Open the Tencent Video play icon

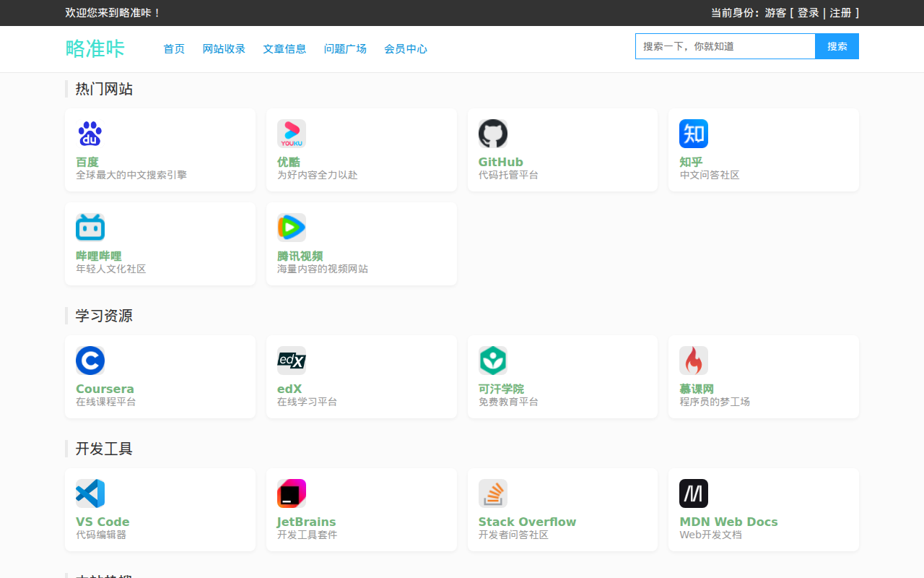(291, 227)
